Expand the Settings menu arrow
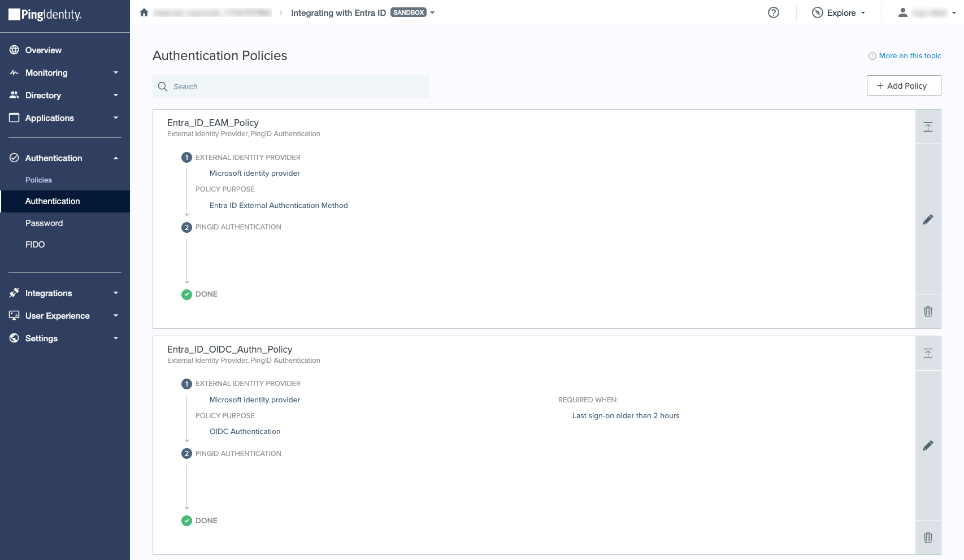The image size is (964, 560). coord(116,338)
